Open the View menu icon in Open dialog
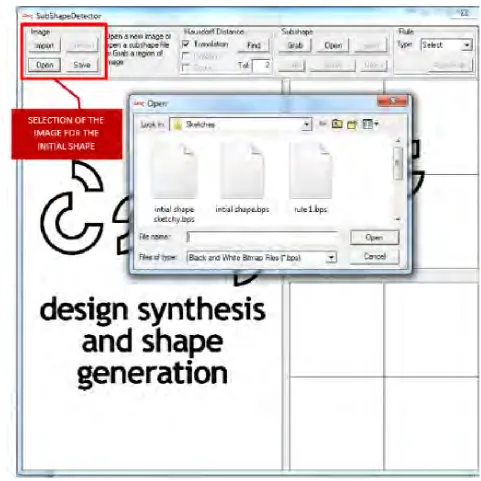The image size is (481, 481). pos(370,124)
